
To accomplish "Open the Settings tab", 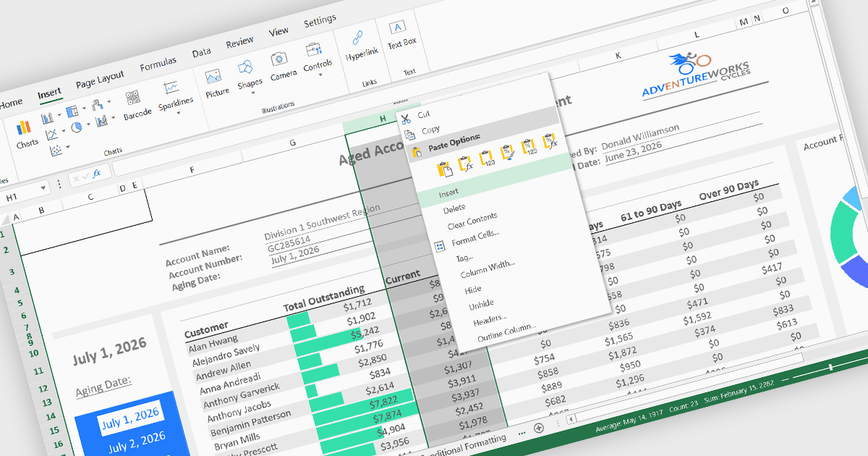I will click(319, 20).
